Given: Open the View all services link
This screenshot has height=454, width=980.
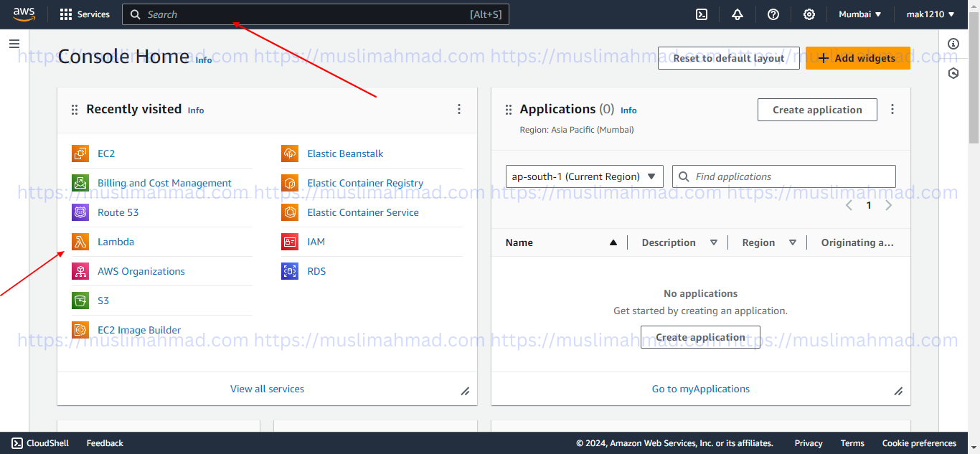Looking at the screenshot, I should tap(267, 389).
